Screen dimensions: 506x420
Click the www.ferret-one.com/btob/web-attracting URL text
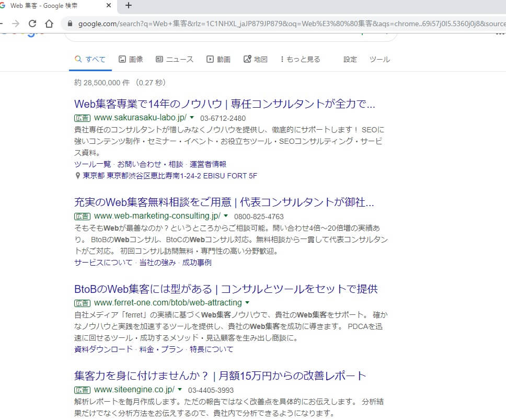(x=168, y=303)
